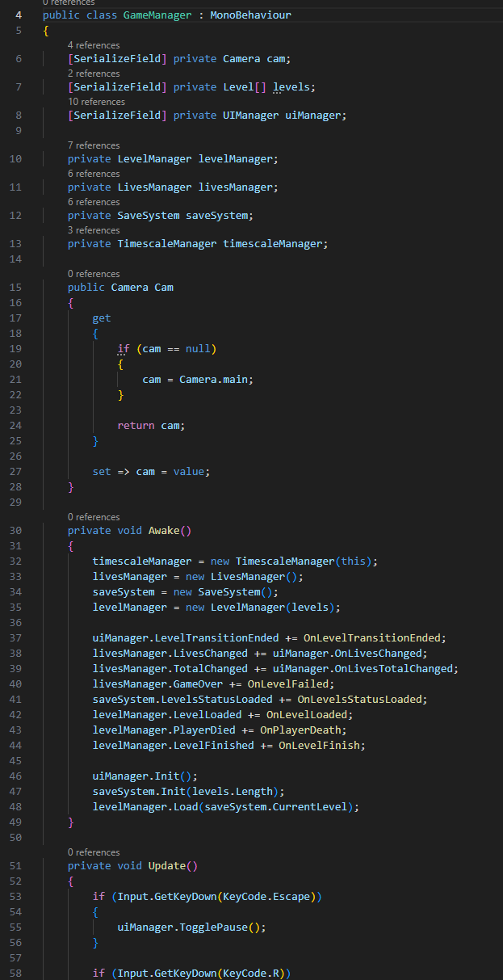Open the '3 references' CodeLens above timescaleManager field
This screenshot has height=980, width=503.
click(x=94, y=230)
